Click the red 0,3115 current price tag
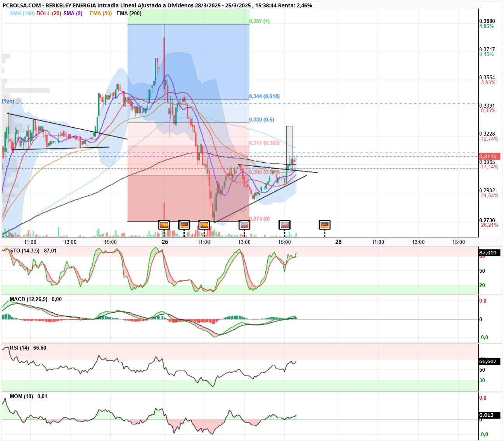The width and height of the screenshot is (504, 442). tap(490, 156)
